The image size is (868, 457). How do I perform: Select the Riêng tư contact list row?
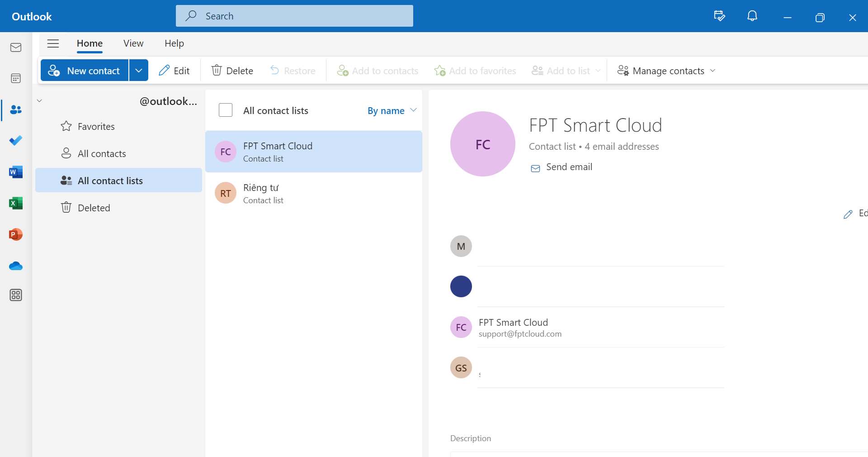point(314,193)
